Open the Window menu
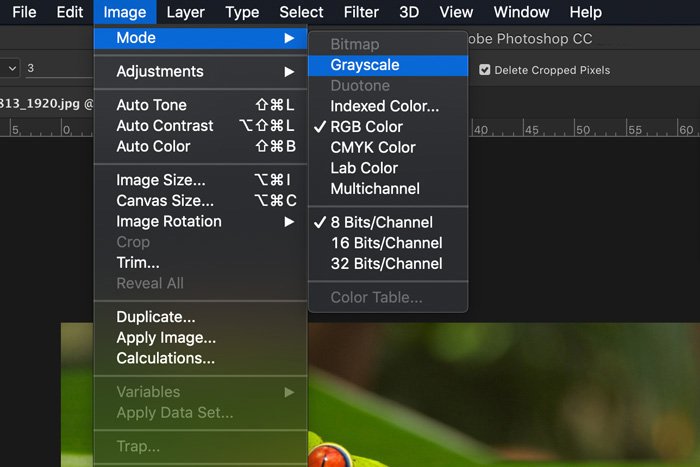 tap(521, 12)
